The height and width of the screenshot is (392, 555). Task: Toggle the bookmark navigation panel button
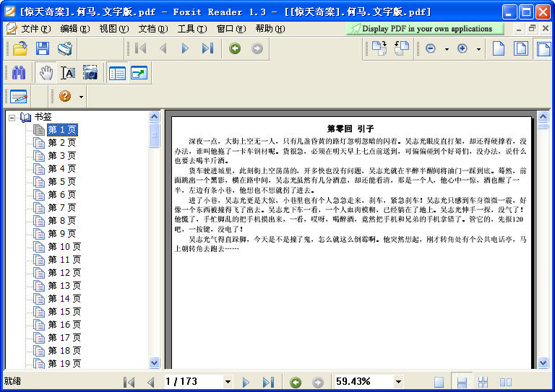click(x=117, y=73)
